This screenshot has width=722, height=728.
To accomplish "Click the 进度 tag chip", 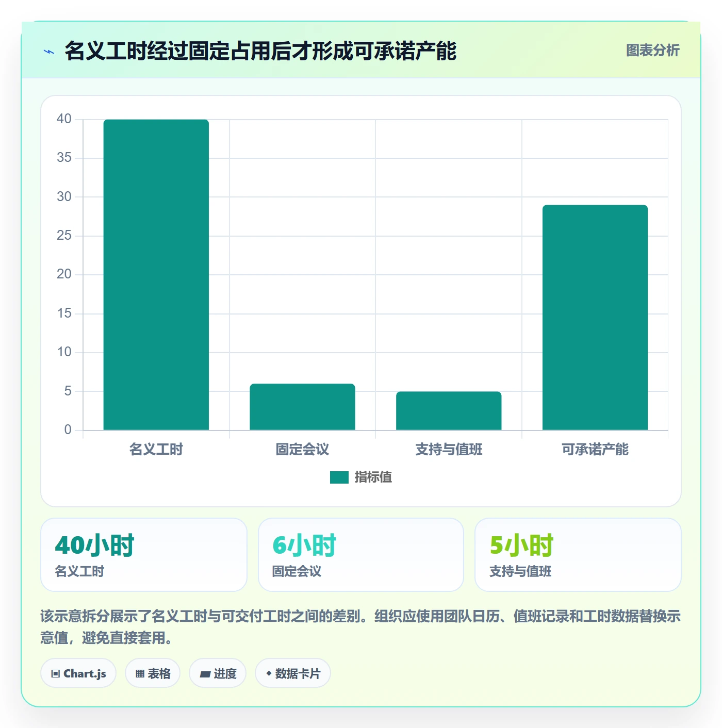I will click(x=218, y=673).
